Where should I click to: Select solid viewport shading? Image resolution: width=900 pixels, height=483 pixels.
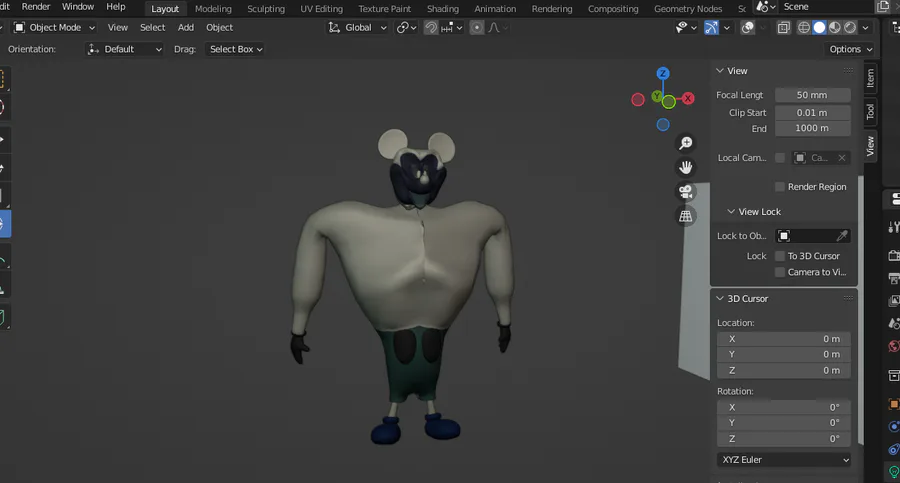pyautogui.click(x=820, y=28)
